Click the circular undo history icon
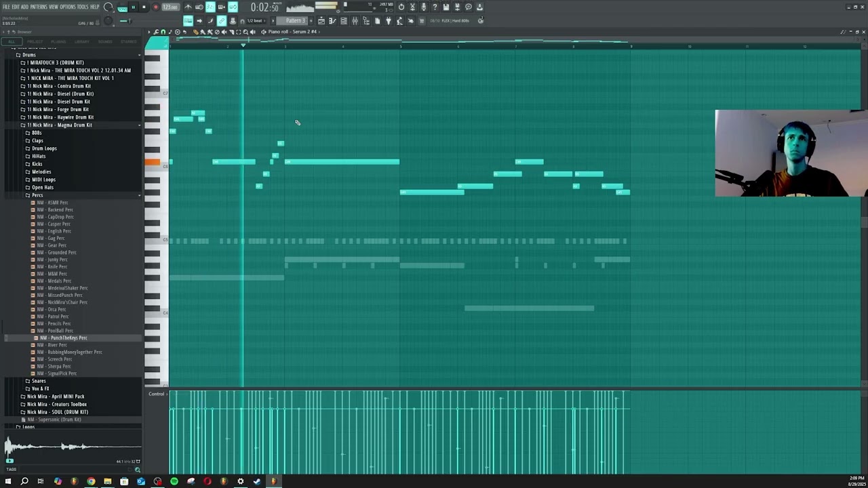 tap(401, 7)
